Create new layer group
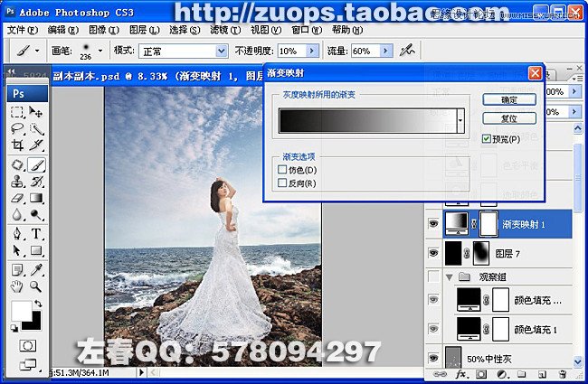Image resolution: width=588 pixels, height=384 pixels. coord(521,374)
